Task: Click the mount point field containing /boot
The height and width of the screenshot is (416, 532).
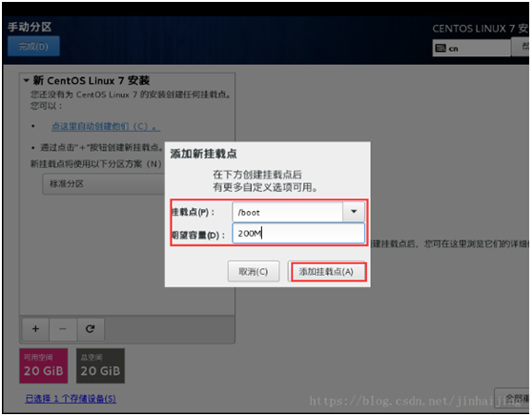Action: pyautogui.click(x=287, y=212)
